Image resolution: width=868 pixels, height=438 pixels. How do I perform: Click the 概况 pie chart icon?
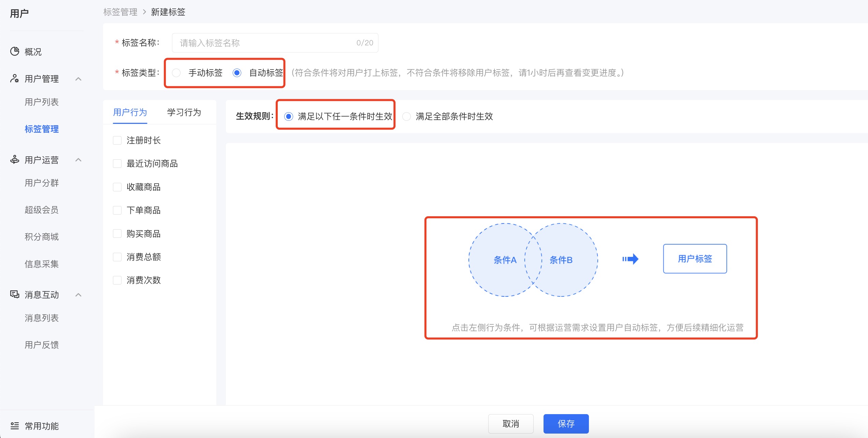pyautogui.click(x=15, y=52)
